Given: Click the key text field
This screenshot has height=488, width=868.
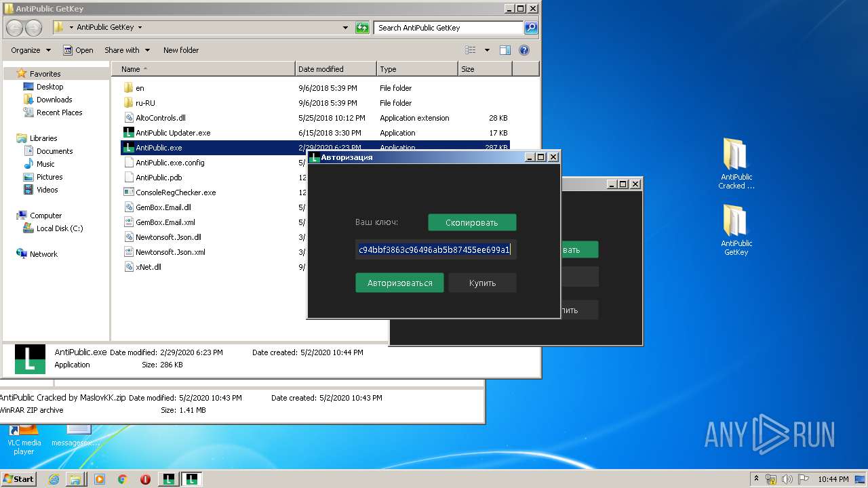Looking at the screenshot, I should [x=435, y=249].
